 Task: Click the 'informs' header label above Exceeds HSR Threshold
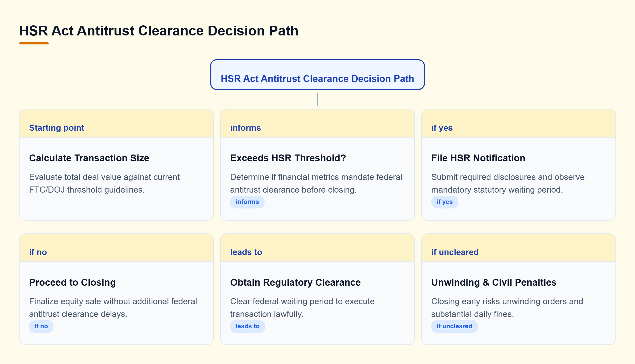coord(246,128)
